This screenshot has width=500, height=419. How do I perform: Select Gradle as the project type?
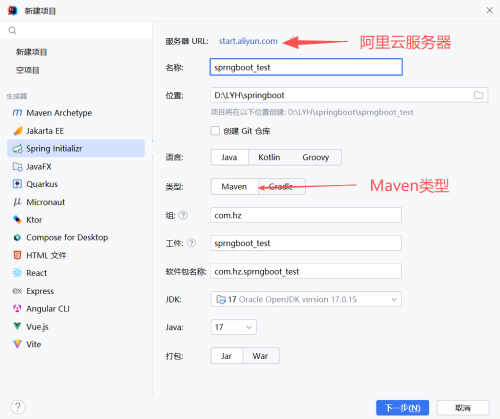(x=281, y=187)
